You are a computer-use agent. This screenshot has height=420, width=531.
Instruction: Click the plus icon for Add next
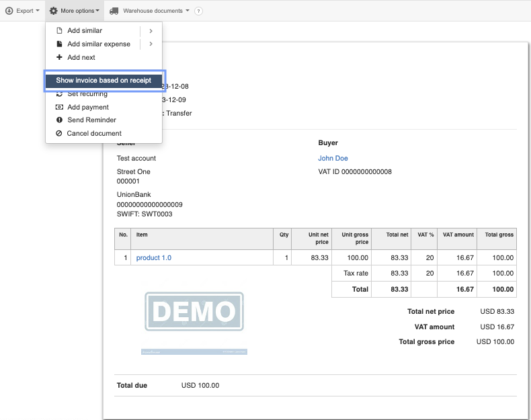(59, 57)
